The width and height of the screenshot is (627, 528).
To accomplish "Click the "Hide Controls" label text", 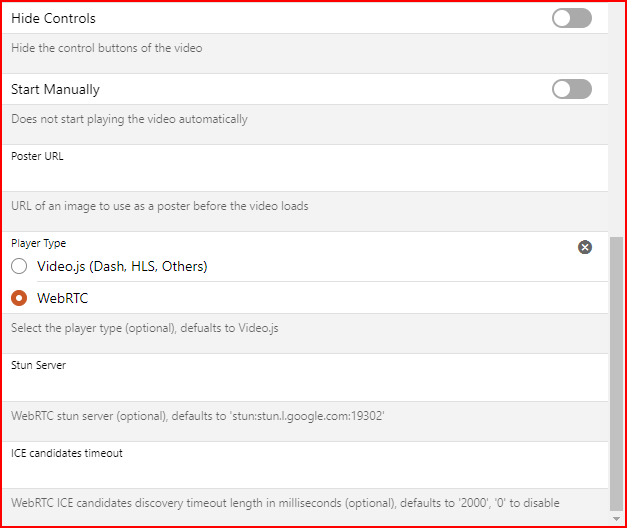I will click(x=54, y=18).
